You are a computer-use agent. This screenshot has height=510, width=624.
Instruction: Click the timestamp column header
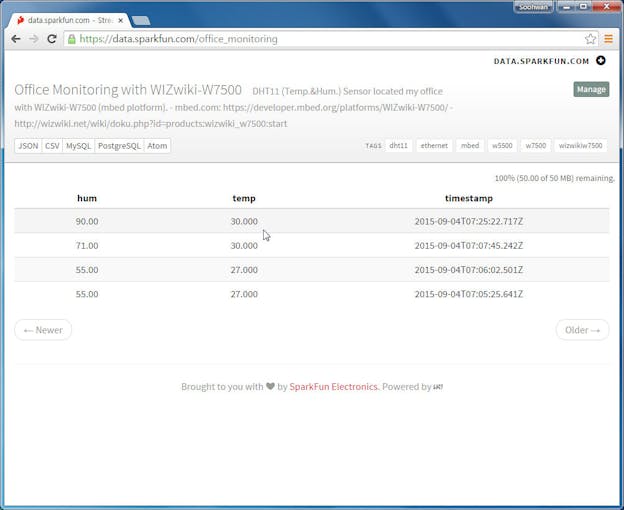[x=469, y=198]
